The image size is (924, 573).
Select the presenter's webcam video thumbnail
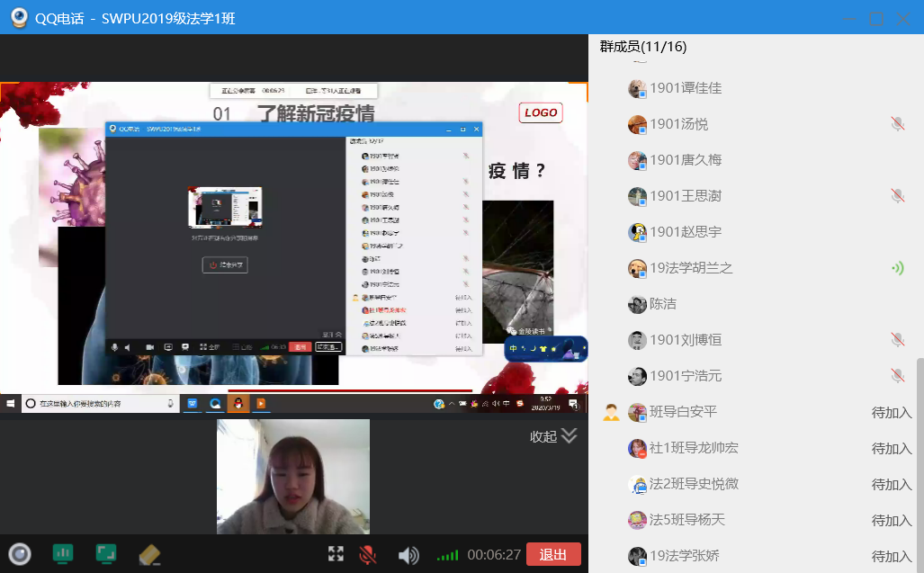pos(293,477)
